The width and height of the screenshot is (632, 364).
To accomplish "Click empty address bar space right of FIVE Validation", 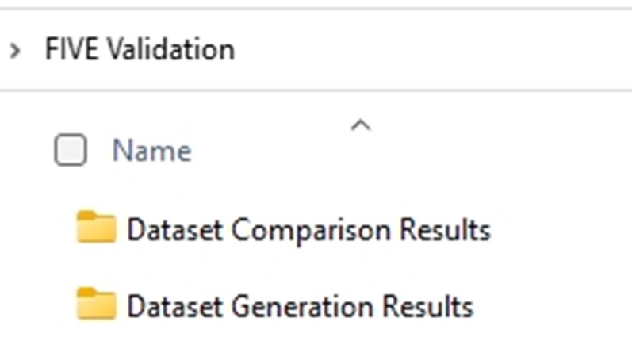I will point(431,50).
